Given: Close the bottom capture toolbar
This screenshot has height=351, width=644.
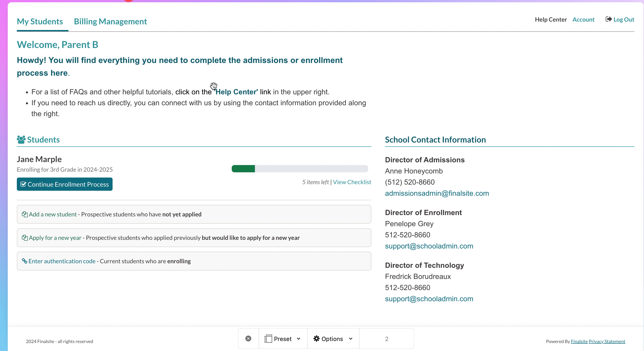Looking at the screenshot, I should coord(248,338).
